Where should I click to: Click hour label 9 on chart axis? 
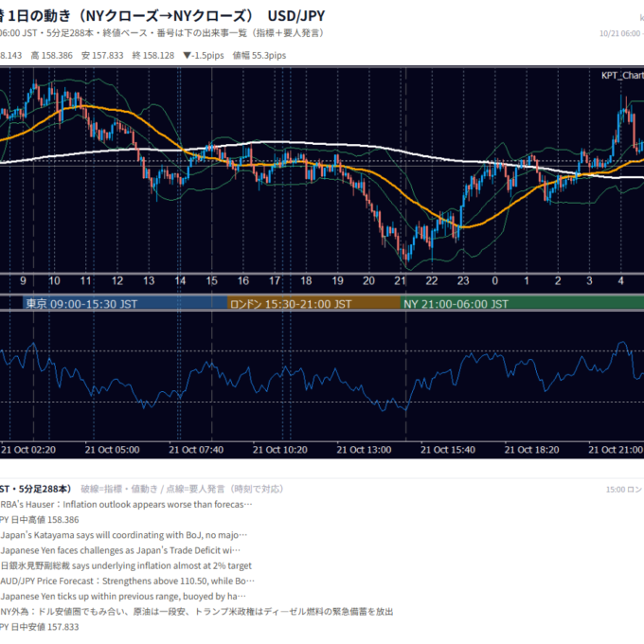tap(23, 281)
